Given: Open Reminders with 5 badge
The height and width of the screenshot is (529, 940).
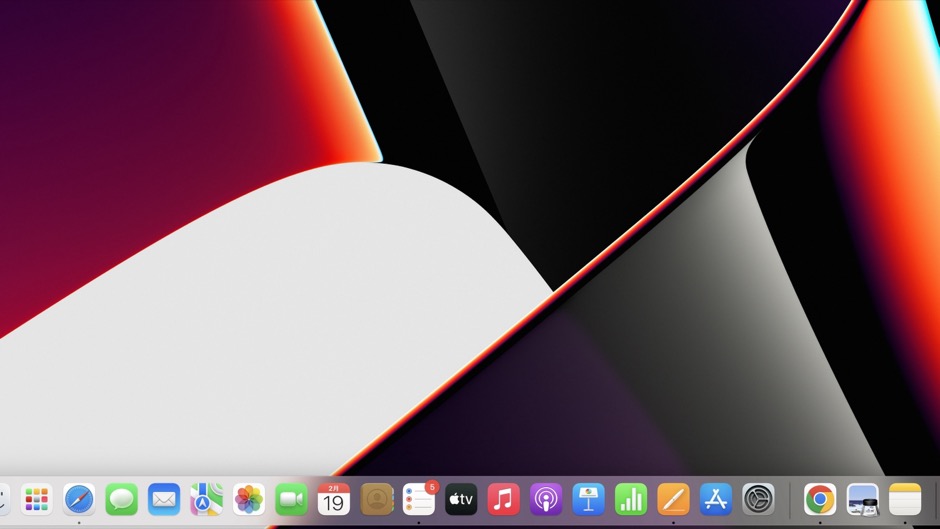Looking at the screenshot, I should (419, 498).
